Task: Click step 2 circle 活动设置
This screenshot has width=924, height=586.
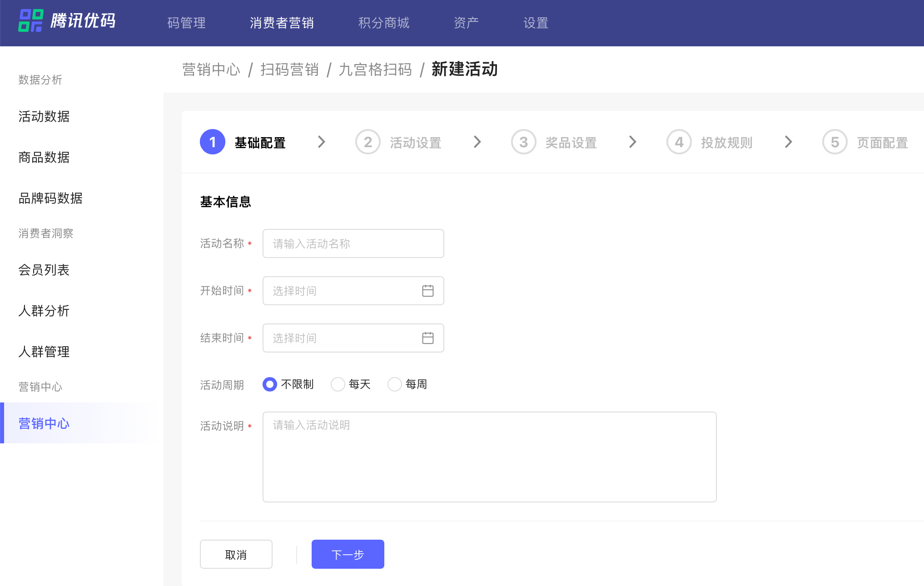Action: [368, 142]
